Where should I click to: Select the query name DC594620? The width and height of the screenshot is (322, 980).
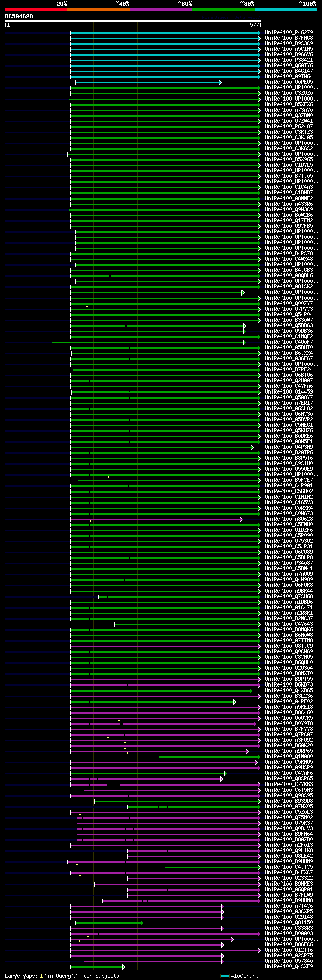click(x=19, y=16)
